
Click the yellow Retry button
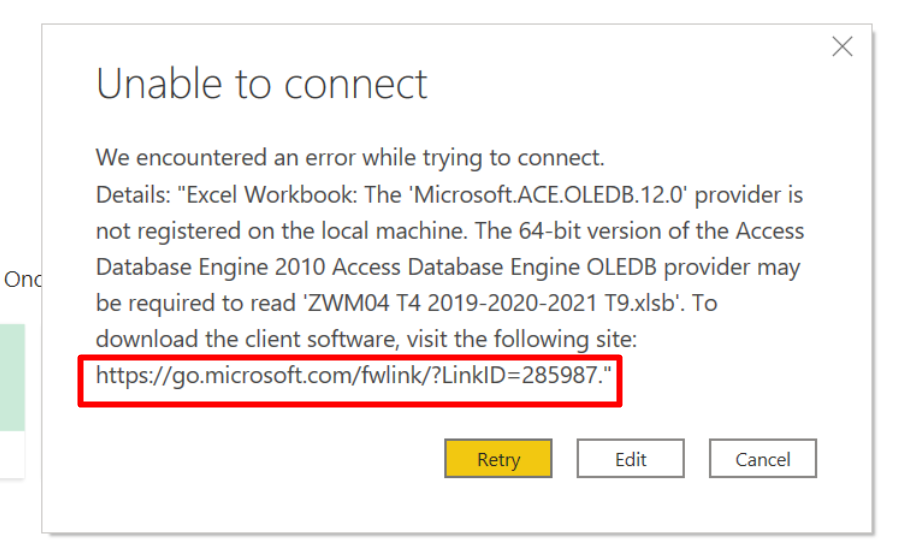(x=498, y=459)
